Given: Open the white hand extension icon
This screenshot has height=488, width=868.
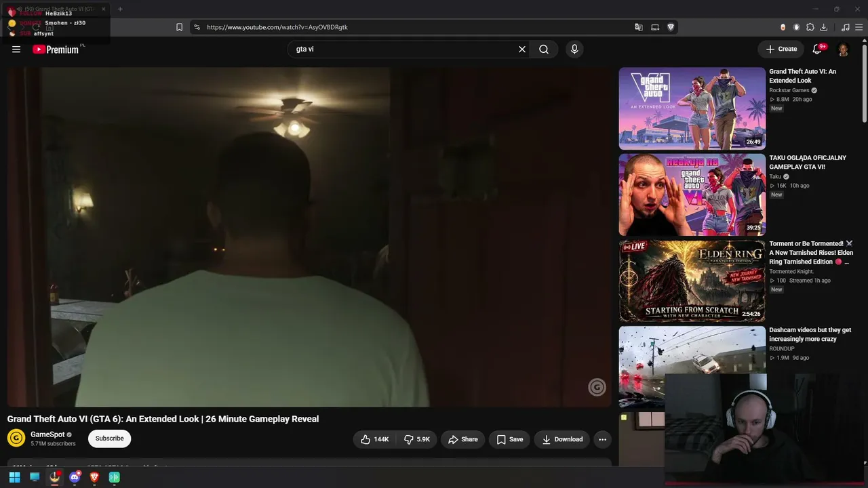Looking at the screenshot, I should [x=796, y=27].
